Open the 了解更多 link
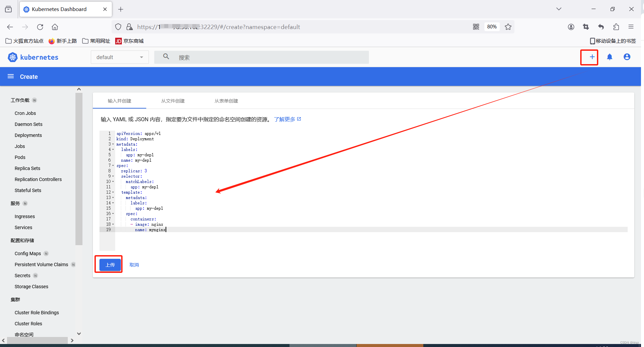Viewport: 644px width, 347px height. point(287,119)
